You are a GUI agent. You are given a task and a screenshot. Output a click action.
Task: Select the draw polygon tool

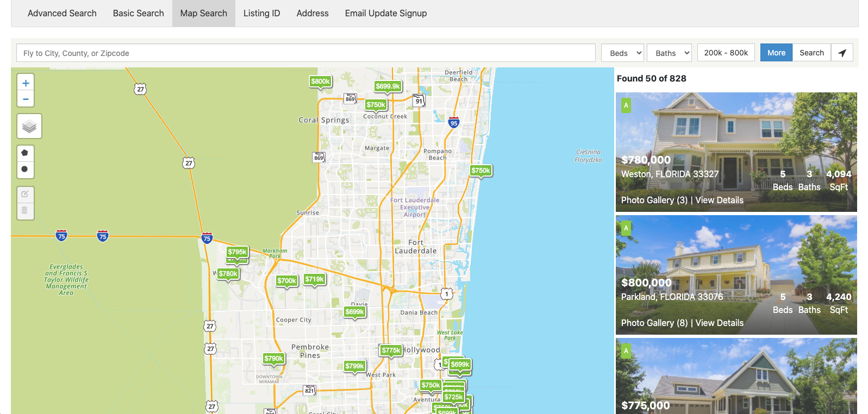[x=25, y=153]
